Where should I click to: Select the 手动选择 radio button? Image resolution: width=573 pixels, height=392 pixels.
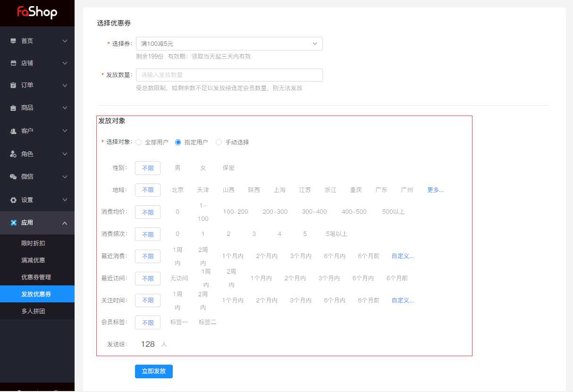[219, 142]
